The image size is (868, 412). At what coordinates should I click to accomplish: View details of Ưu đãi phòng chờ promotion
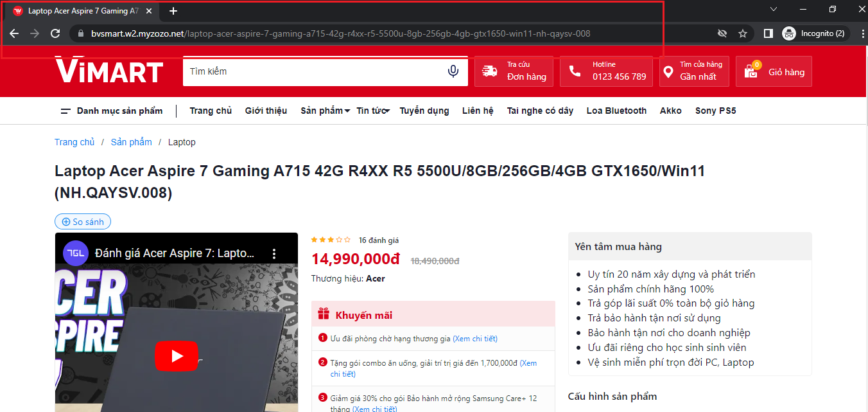[475, 339]
